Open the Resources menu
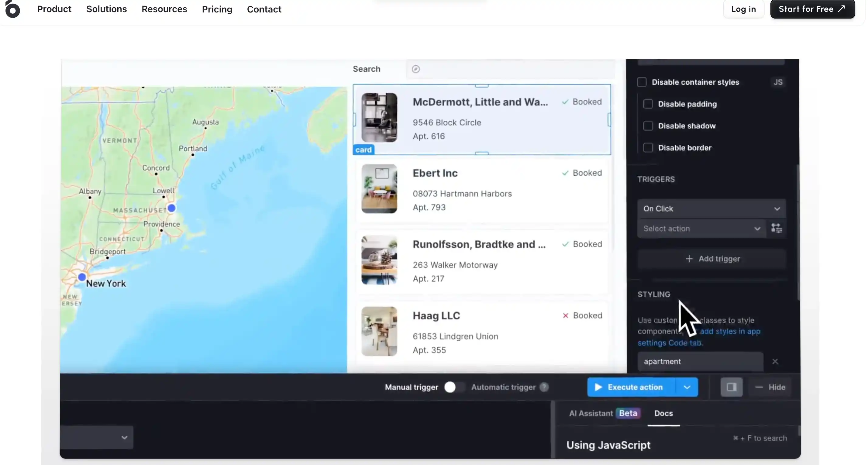 tap(164, 9)
